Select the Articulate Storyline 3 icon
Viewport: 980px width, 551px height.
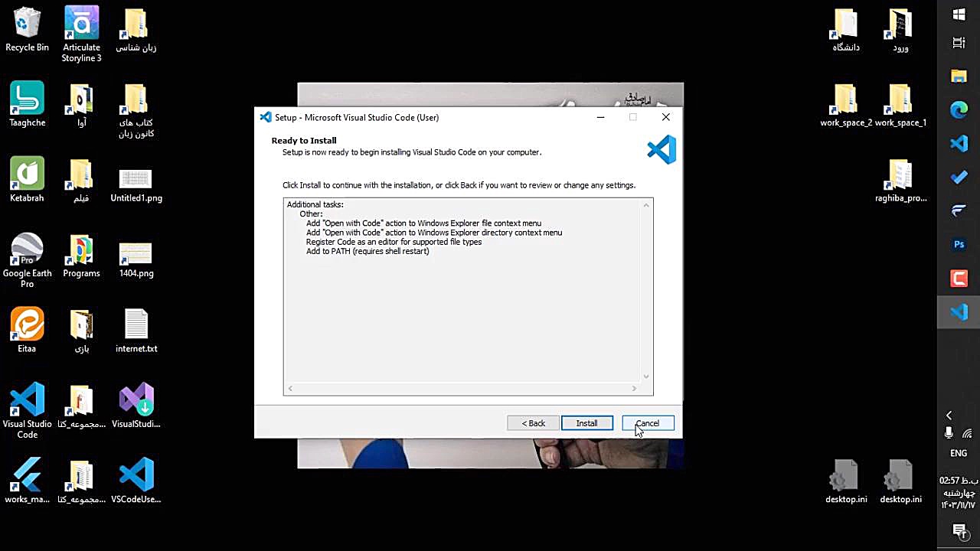coord(81,34)
